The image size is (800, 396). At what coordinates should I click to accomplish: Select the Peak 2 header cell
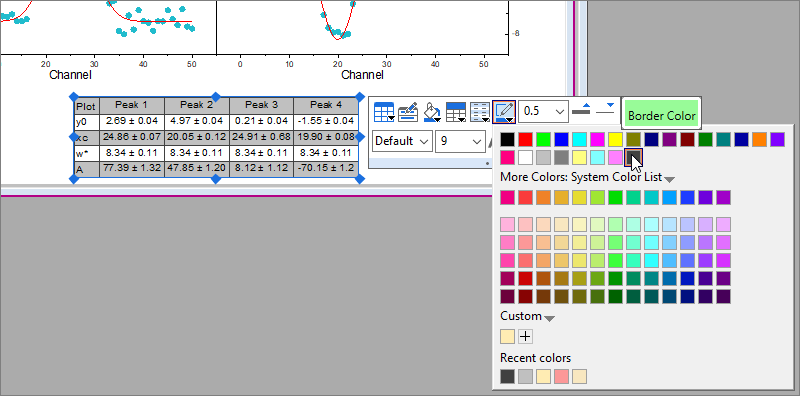coord(196,106)
